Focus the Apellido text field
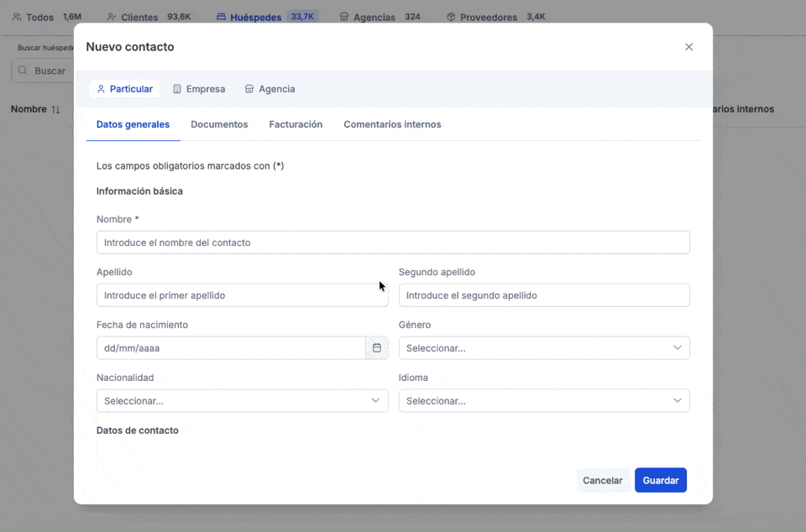This screenshot has width=806, height=532. click(242, 295)
